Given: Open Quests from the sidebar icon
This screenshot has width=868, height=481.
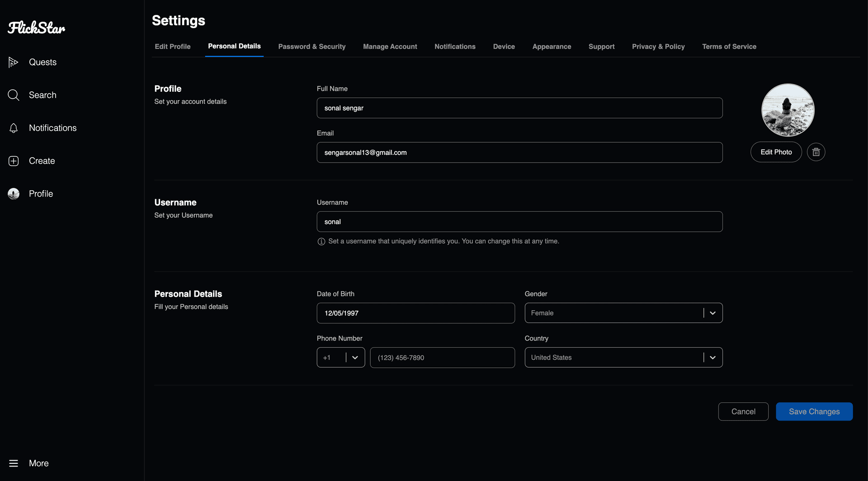Looking at the screenshot, I should pos(13,62).
